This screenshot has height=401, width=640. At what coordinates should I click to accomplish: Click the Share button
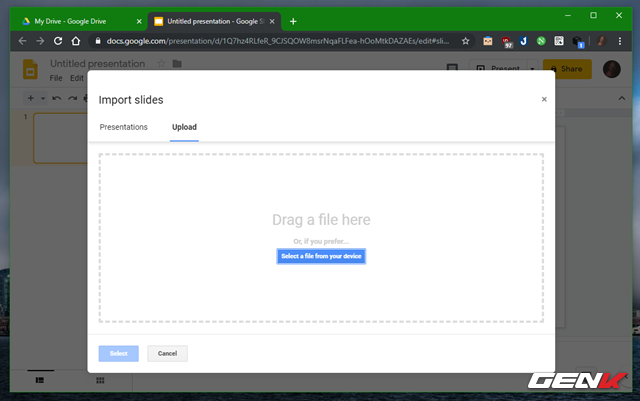click(x=567, y=69)
